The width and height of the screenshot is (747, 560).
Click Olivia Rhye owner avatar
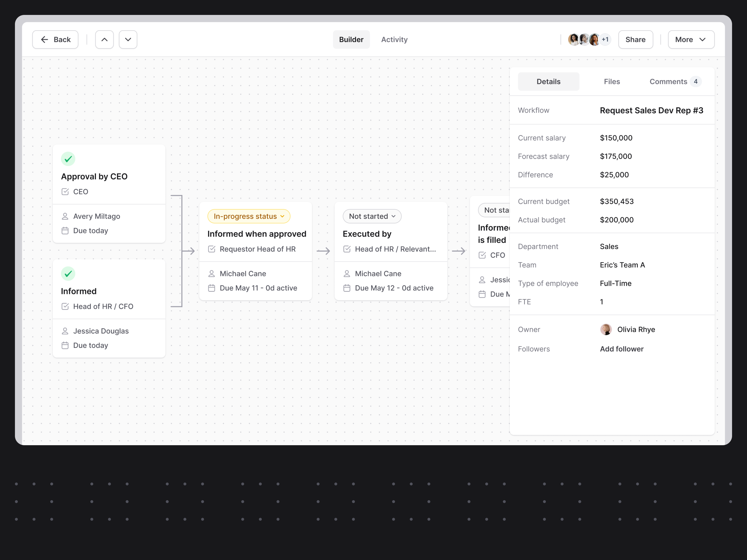[x=606, y=329]
